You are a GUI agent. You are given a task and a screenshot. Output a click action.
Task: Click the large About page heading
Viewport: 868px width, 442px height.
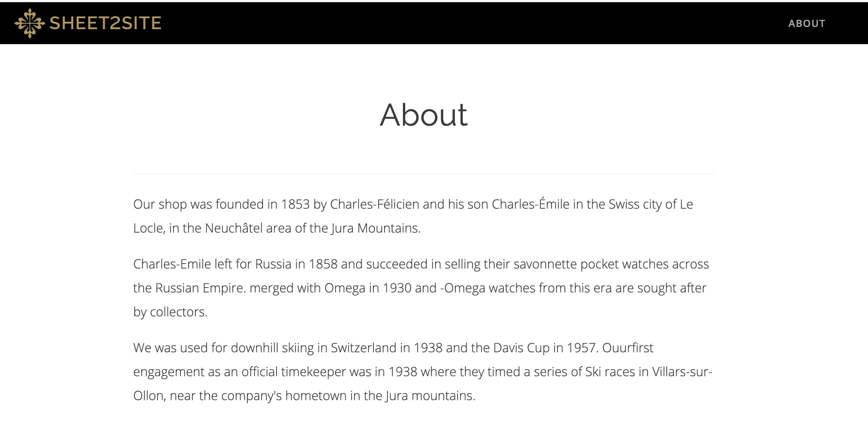pyautogui.click(x=424, y=115)
